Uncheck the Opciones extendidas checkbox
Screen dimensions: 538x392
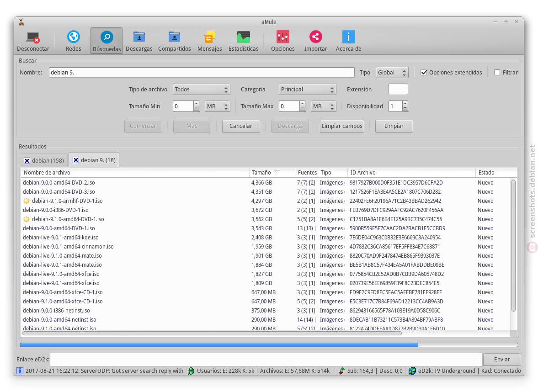pos(424,72)
